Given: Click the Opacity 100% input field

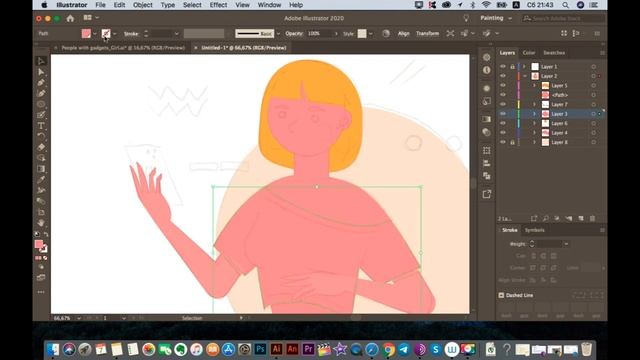Looking at the screenshot, I should pyautogui.click(x=320, y=33).
